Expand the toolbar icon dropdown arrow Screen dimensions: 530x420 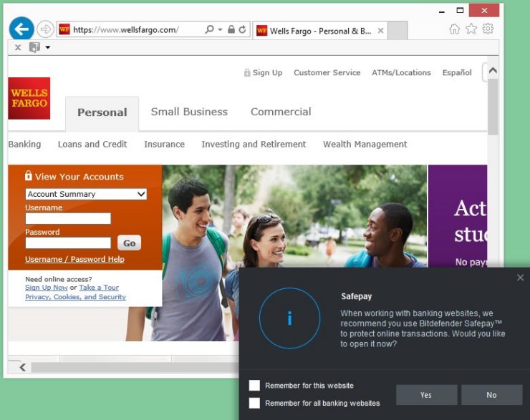(x=48, y=47)
